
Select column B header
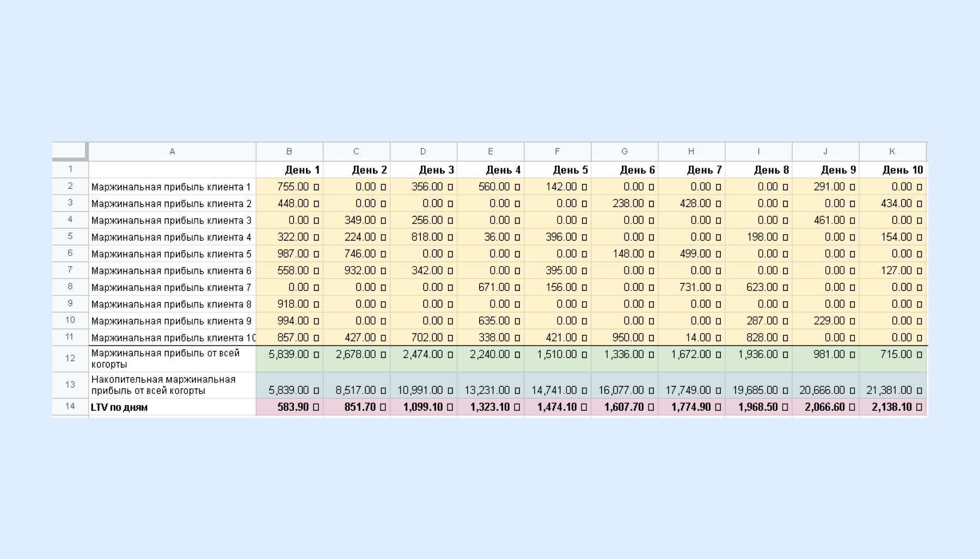tap(290, 151)
